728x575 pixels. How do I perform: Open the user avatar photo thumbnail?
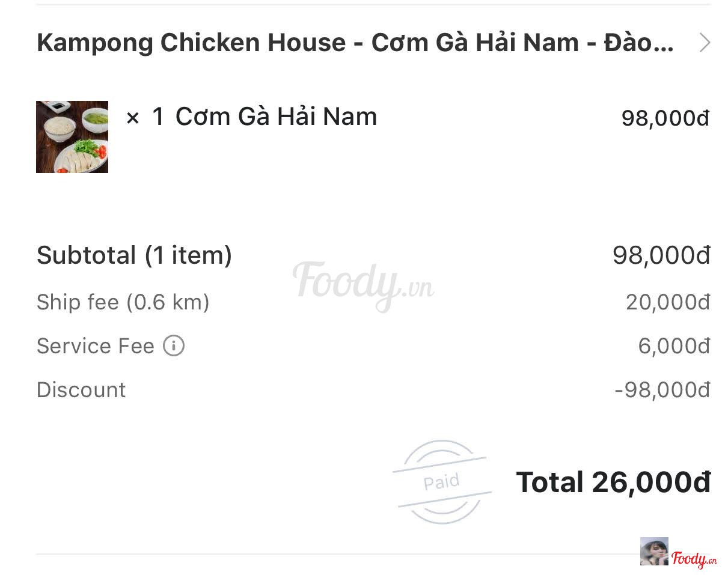[654, 552]
